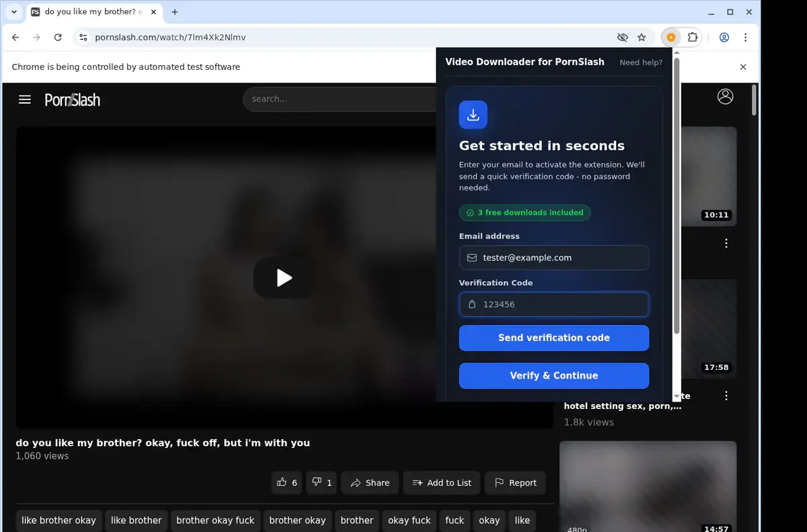807x532 pixels.
Task: Select the single 'fuck' tag
Action: (x=455, y=521)
